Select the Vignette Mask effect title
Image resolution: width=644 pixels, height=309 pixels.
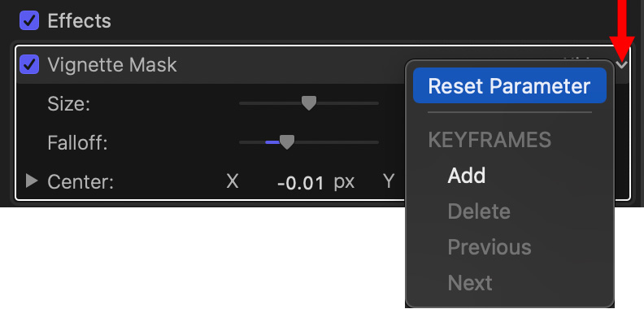point(112,65)
